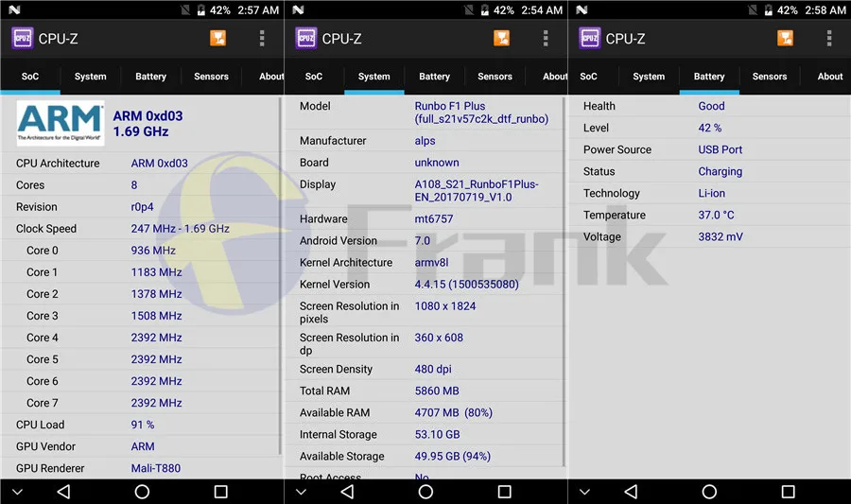The width and height of the screenshot is (851, 504).
Task: Tap the CPU Load '91 %' value
Action: click(x=143, y=425)
